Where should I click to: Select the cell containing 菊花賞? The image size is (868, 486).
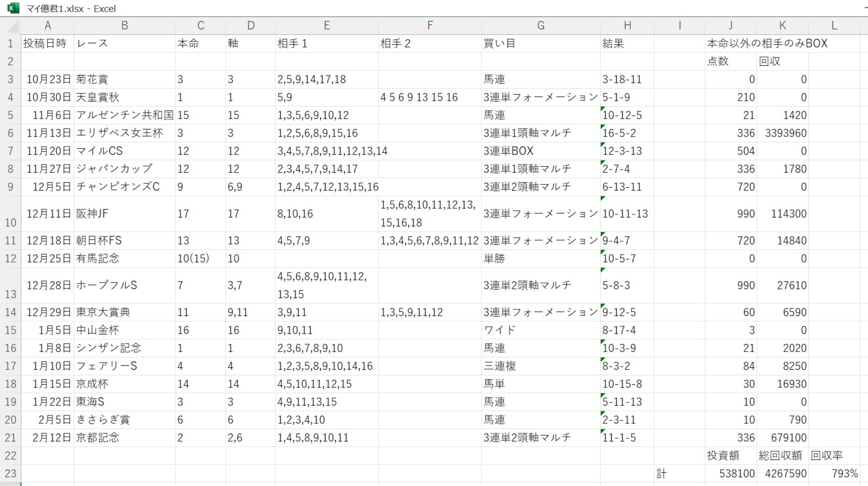(125, 79)
